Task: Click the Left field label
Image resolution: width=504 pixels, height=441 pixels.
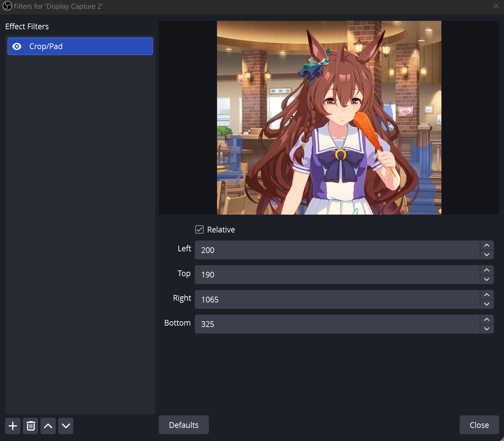Action: tap(184, 249)
